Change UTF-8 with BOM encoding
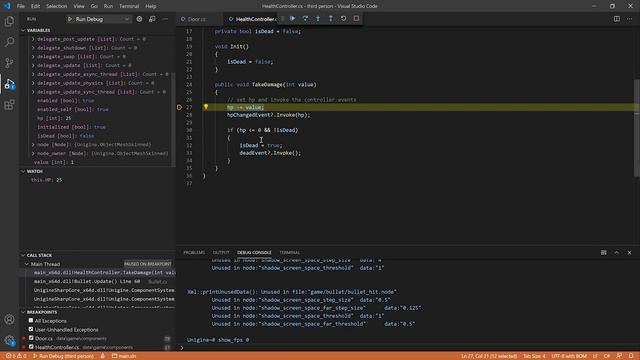This screenshot has height=360, width=640. [x=569, y=356]
